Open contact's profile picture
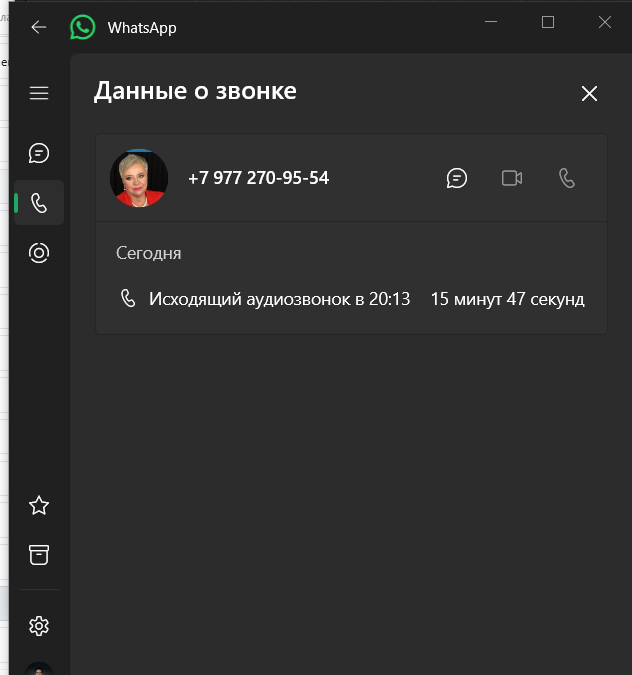 point(139,178)
